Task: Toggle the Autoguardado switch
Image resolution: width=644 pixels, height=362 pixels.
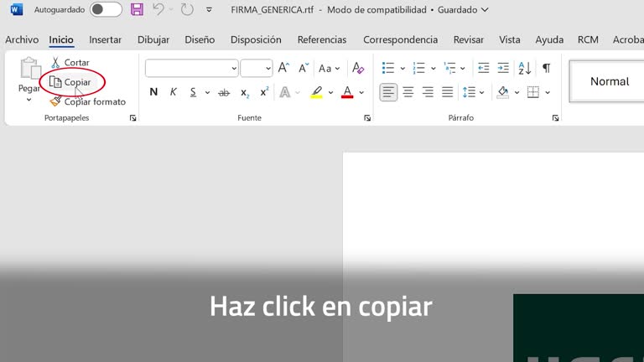Action: [106, 9]
